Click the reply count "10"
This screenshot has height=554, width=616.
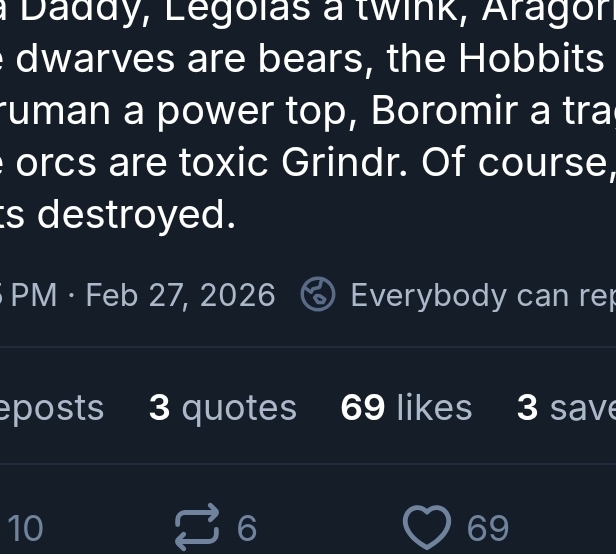tap(25, 528)
